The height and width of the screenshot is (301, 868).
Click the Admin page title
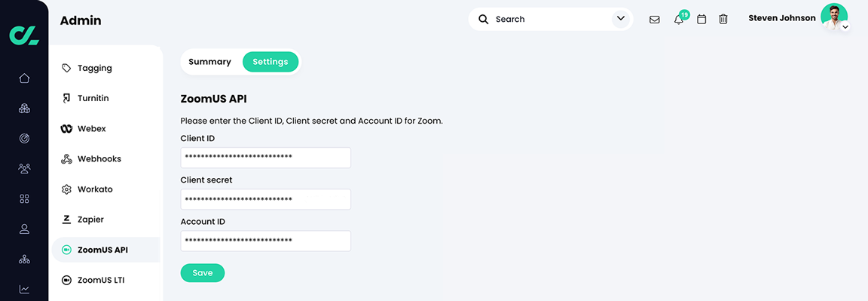pyautogui.click(x=81, y=21)
